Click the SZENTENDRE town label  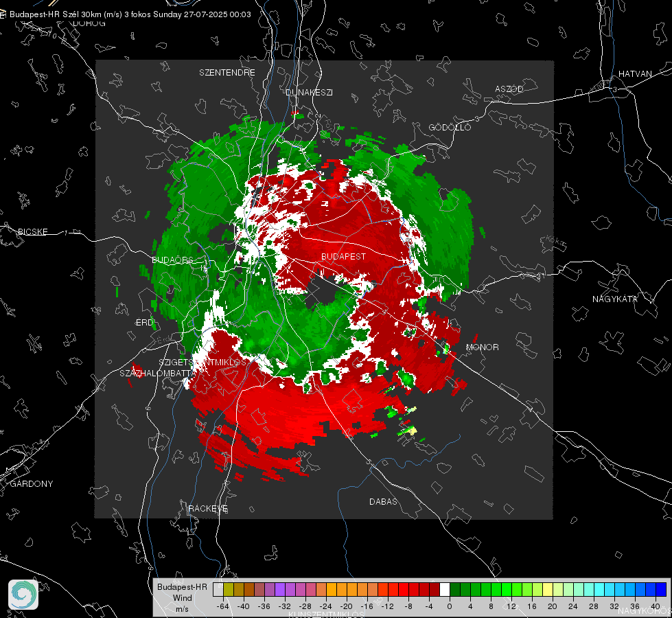point(227,73)
